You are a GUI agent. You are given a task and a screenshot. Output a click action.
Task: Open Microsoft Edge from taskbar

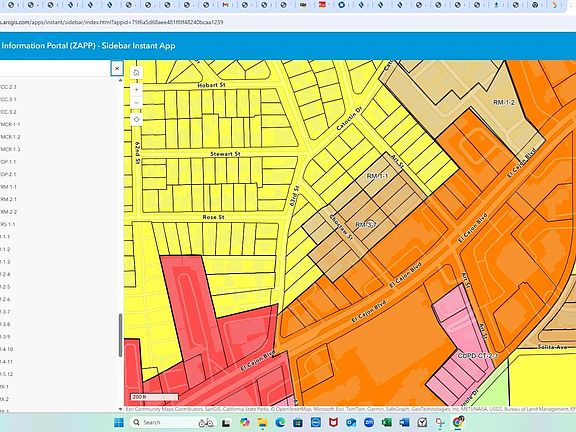pos(280,422)
